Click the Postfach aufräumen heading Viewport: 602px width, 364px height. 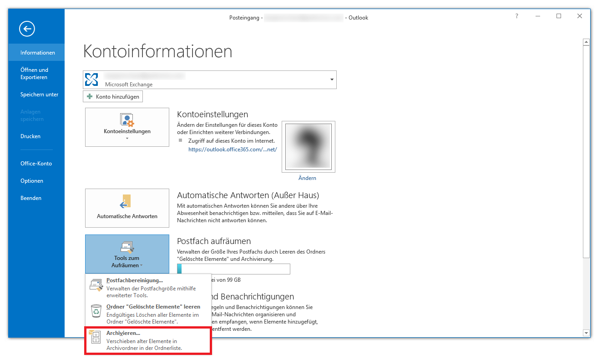coord(214,241)
